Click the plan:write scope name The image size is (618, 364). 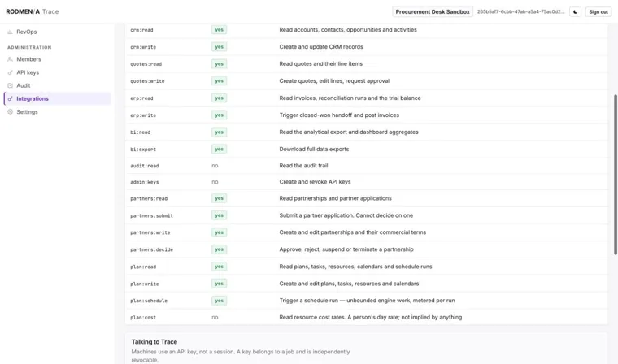point(145,284)
